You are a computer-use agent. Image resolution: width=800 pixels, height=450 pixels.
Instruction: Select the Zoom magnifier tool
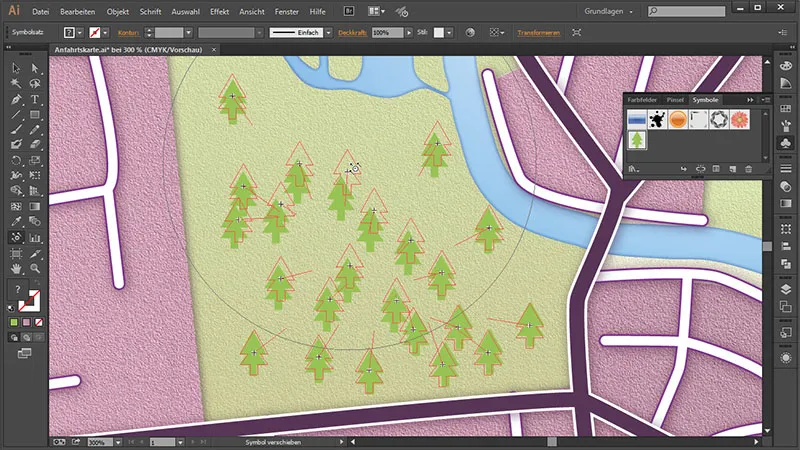35,268
